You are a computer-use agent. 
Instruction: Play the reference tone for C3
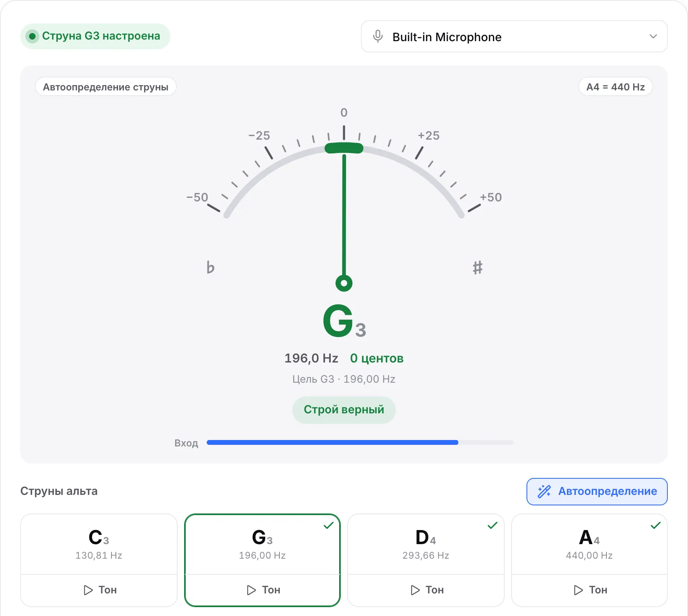pyautogui.click(x=99, y=590)
